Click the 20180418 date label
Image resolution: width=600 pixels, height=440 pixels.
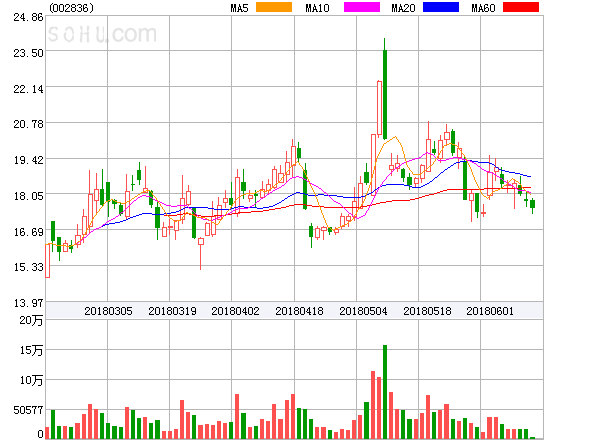point(299,311)
